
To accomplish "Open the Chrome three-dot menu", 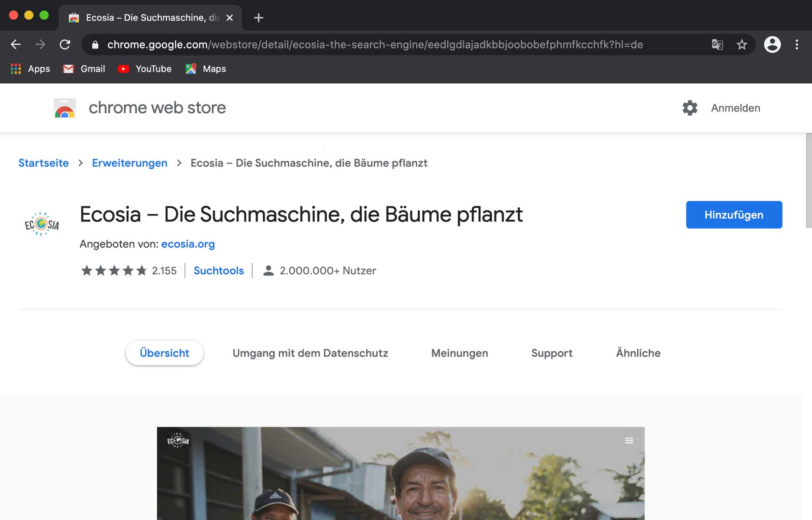I will 797,44.
